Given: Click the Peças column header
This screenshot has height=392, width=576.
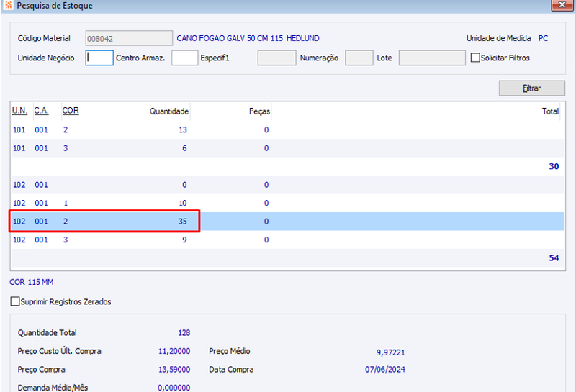Looking at the screenshot, I should [259, 111].
